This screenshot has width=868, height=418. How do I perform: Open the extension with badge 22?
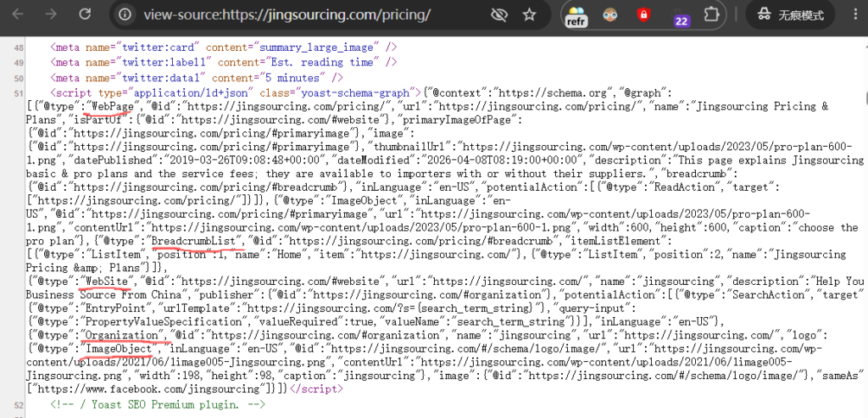tap(680, 17)
